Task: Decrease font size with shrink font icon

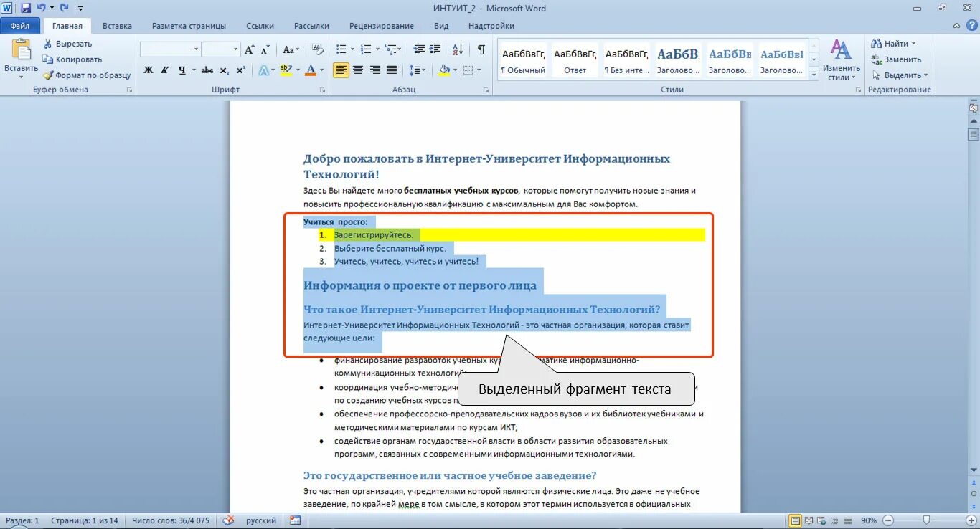Action: coord(265,49)
